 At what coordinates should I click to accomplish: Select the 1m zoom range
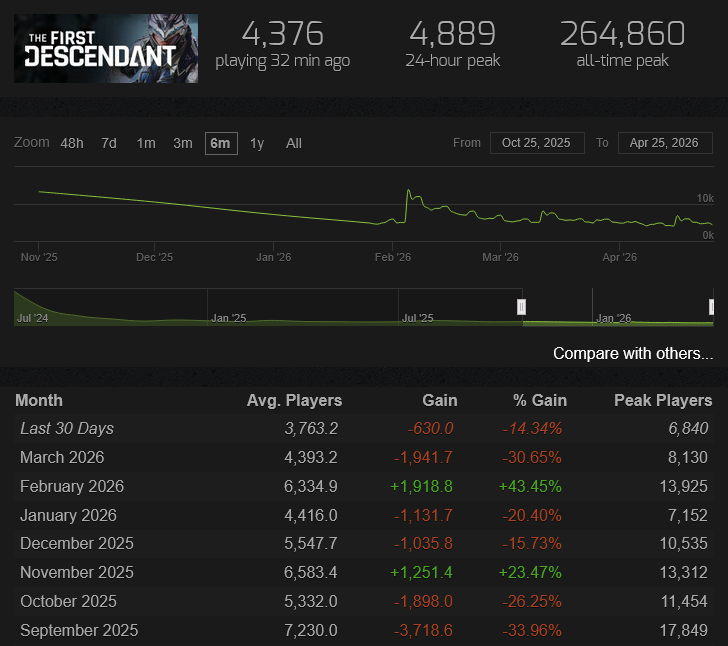pyautogui.click(x=146, y=144)
